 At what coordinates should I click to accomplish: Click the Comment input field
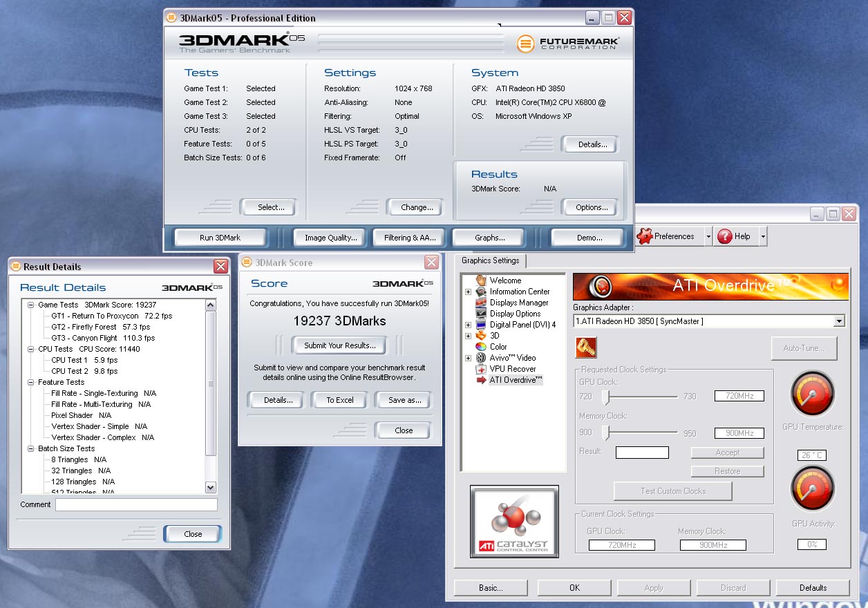[x=136, y=504]
